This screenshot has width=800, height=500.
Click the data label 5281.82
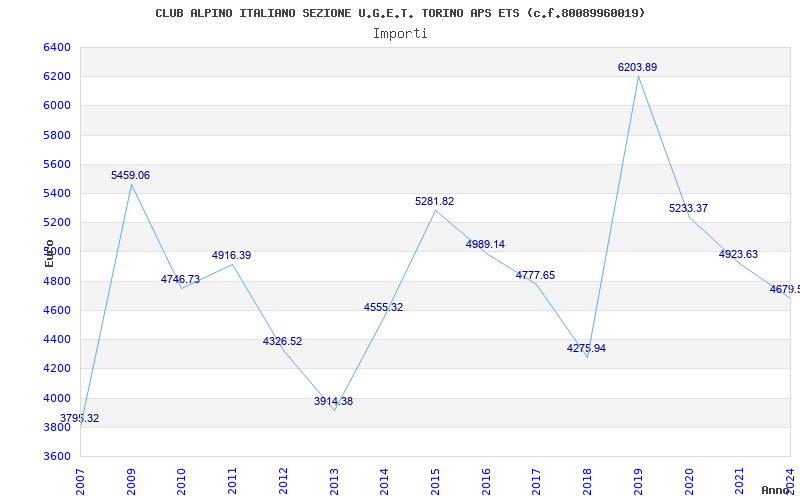[x=435, y=202]
